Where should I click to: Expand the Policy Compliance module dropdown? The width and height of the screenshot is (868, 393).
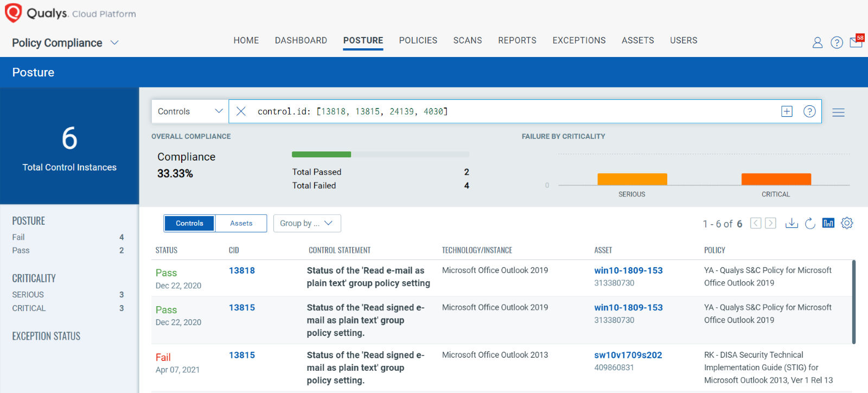pos(114,43)
